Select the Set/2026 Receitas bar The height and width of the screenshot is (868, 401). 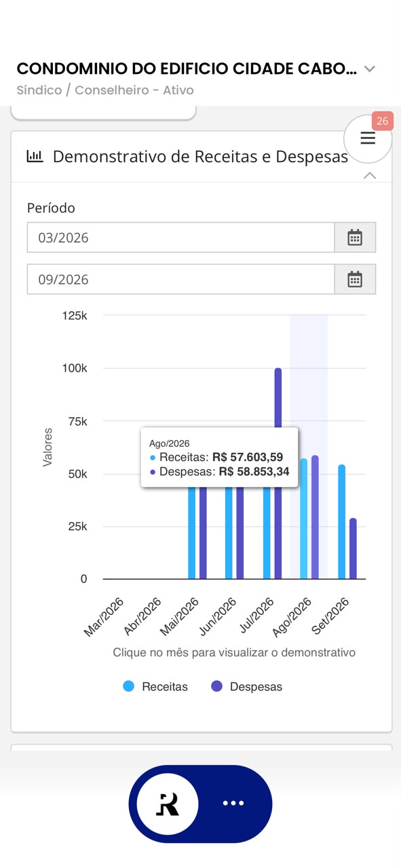coord(342,521)
